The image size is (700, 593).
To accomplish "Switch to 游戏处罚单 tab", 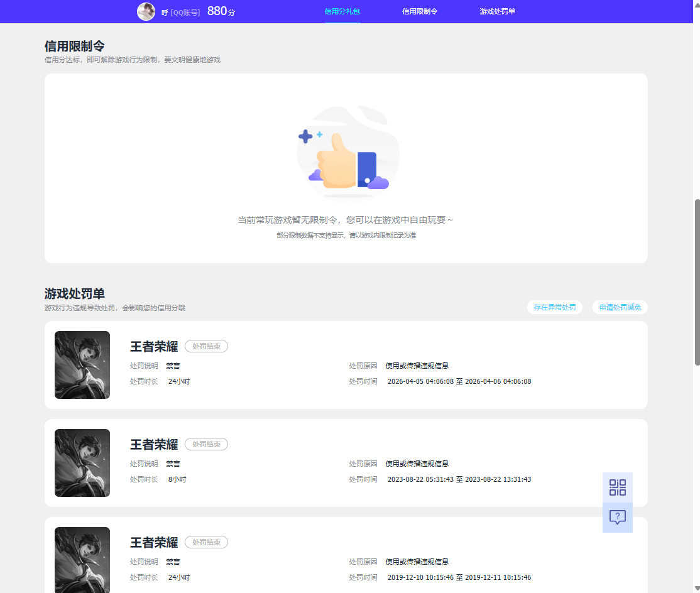I will [497, 11].
